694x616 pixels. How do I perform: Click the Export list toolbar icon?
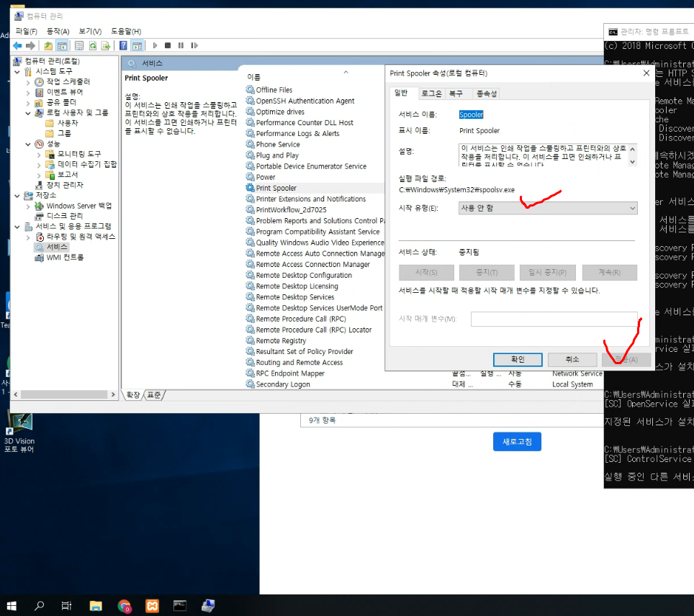coord(106,45)
